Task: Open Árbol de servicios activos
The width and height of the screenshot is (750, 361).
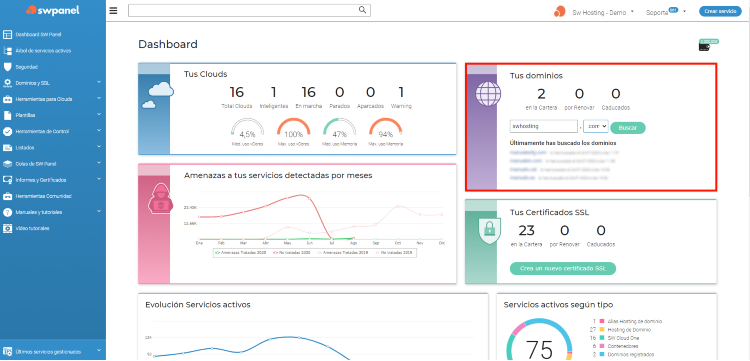Action: point(43,51)
